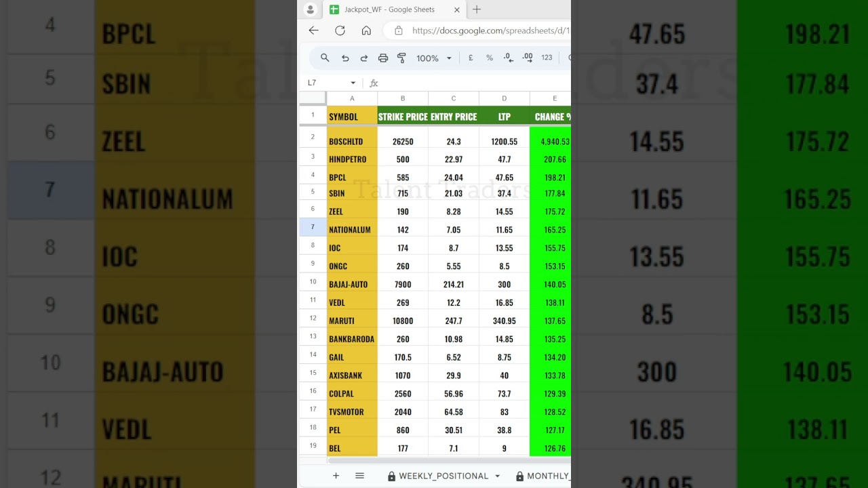Open the all sheets list
Screen dimensions: 868x488
point(359,476)
